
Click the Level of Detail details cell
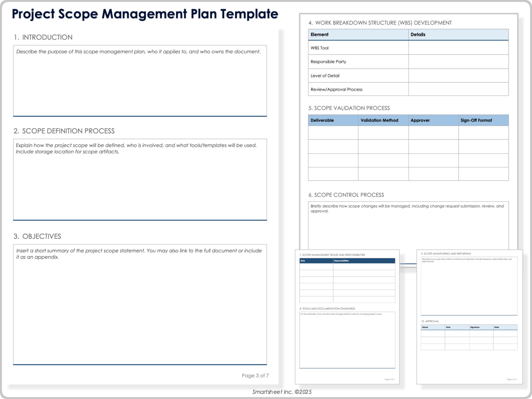[x=458, y=75]
